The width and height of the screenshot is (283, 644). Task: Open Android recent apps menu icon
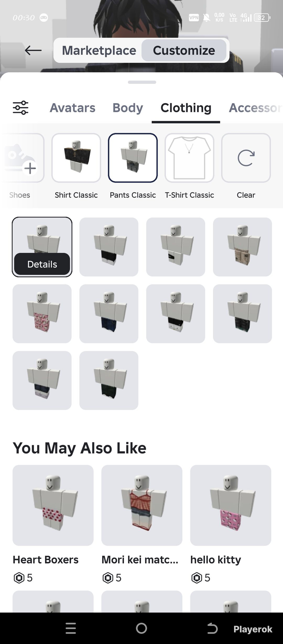tap(70, 628)
